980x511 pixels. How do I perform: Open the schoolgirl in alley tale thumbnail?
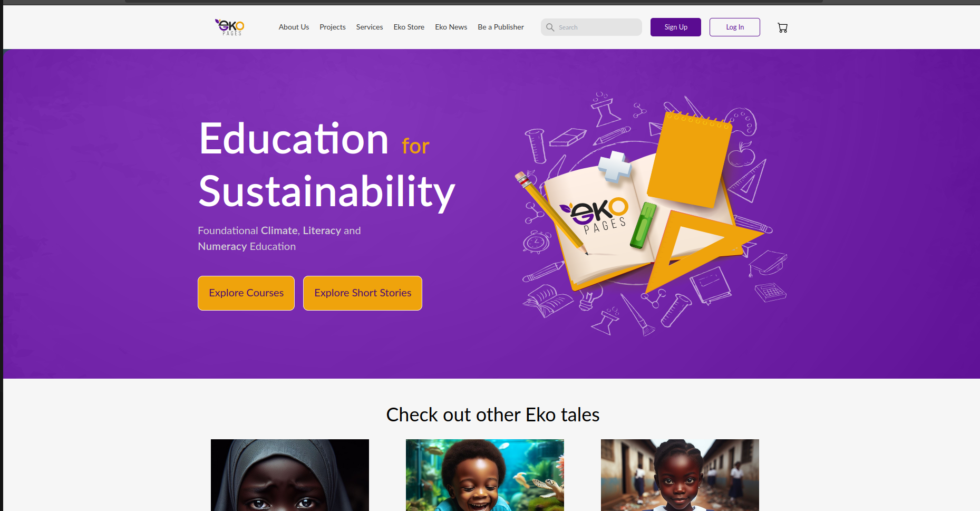(680, 475)
